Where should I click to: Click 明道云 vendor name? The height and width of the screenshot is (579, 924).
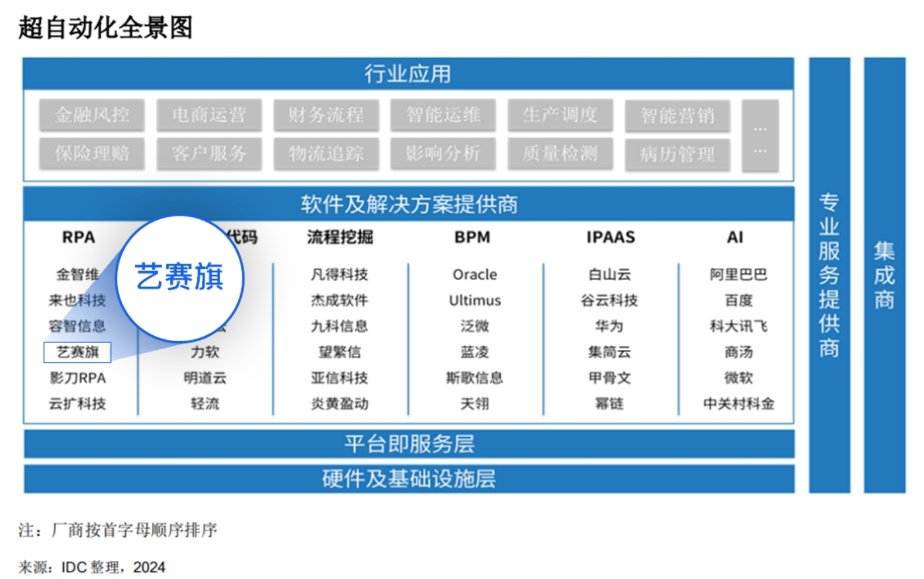205,378
